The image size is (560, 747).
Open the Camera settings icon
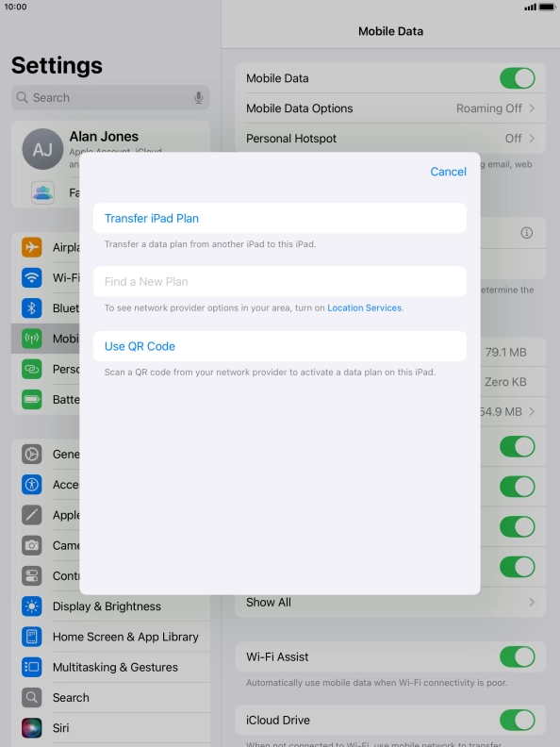tap(32, 545)
